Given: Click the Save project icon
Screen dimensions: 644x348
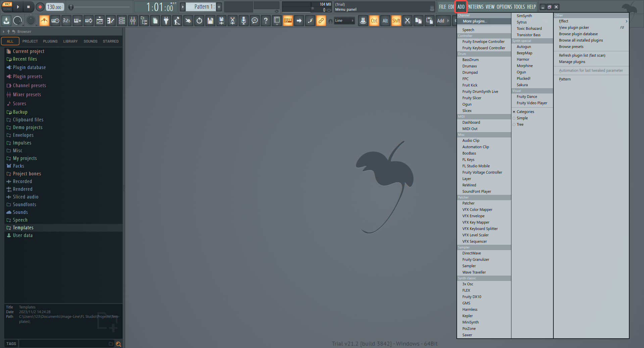Looking at the screenshot, I should 210,21.
